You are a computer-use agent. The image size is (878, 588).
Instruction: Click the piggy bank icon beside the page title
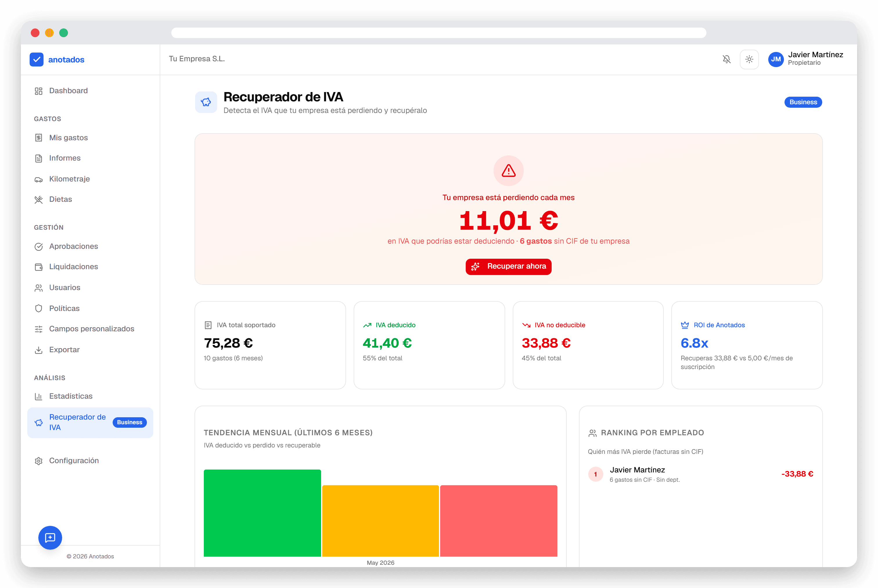click(x=206, y=102)
